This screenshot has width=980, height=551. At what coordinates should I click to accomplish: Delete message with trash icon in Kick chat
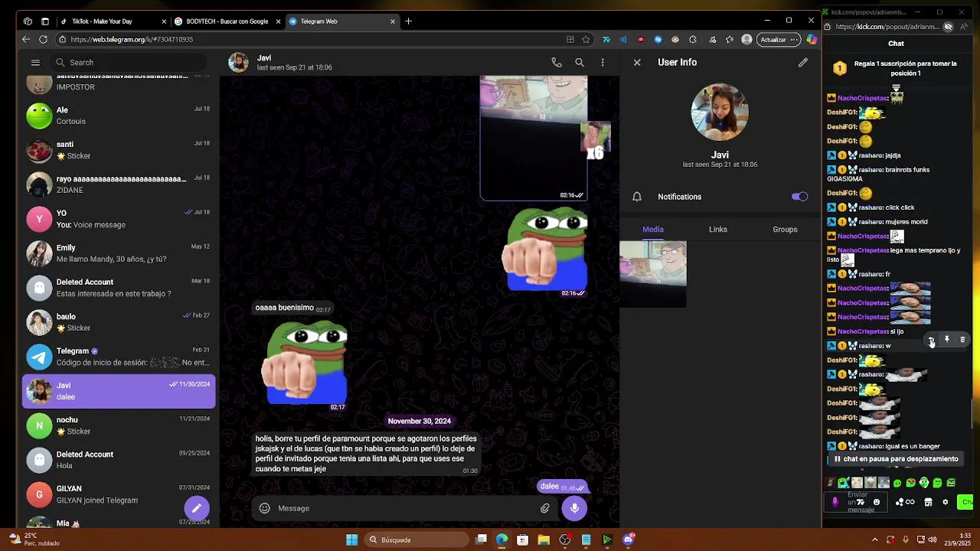(962, 339)
